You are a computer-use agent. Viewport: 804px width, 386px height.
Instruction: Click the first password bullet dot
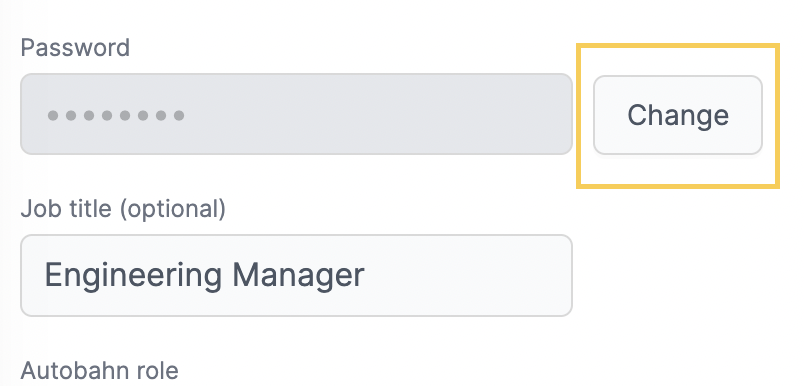pos(53,115)
